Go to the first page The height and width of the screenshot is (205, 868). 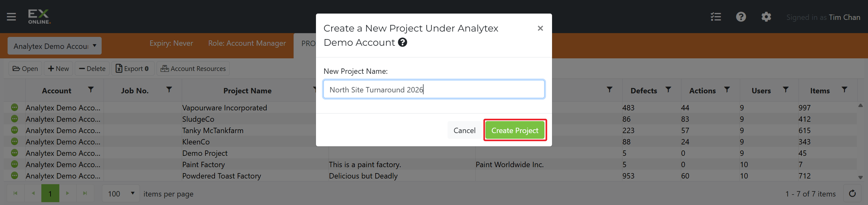tap(15, 193)
